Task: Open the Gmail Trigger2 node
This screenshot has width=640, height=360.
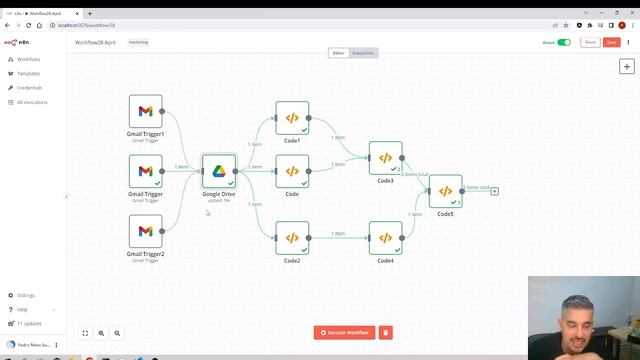Action: point(145,231)
